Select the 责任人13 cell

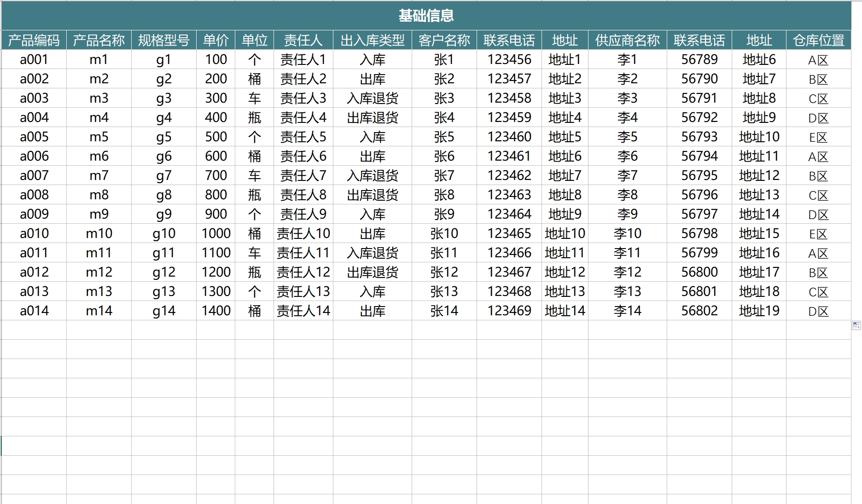pos(303,291)
